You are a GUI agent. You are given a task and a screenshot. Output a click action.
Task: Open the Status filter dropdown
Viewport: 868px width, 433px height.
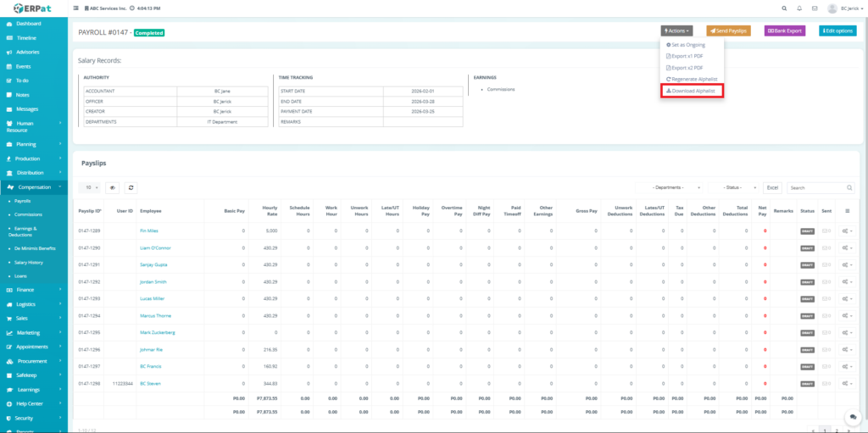point(734,187)
